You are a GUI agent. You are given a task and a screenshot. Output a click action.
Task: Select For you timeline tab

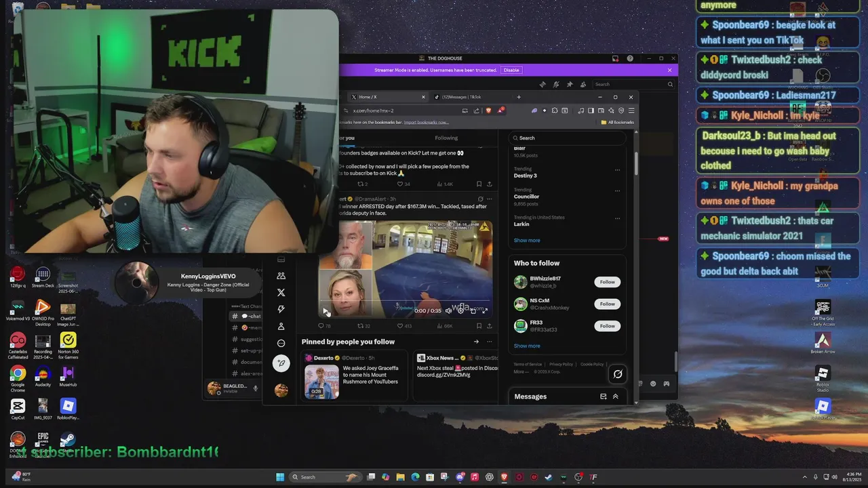coord(347,138)
